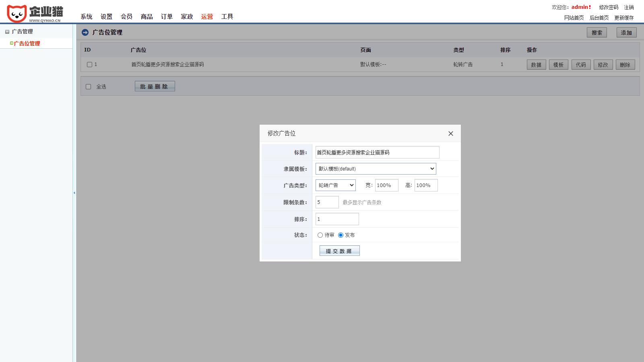Screen dimensions: 644x362
Task: Check the 全选 select-all checkbox
Action: 89,86
